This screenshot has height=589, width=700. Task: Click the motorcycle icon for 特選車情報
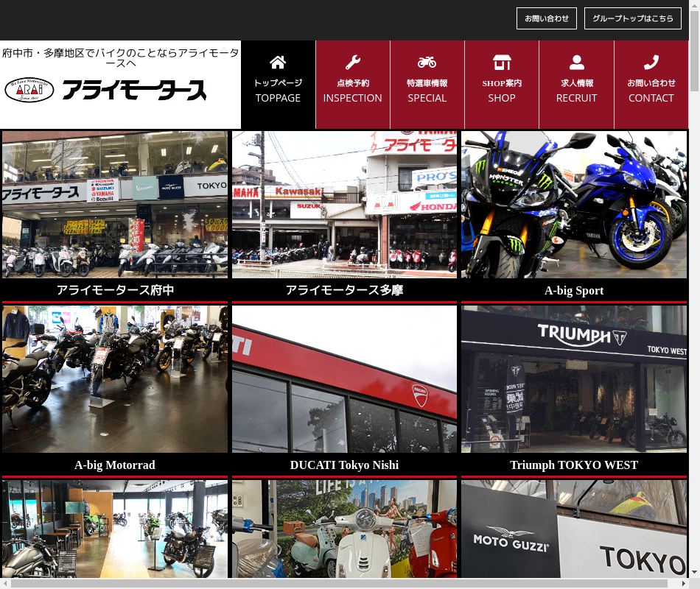coord(427,63)
